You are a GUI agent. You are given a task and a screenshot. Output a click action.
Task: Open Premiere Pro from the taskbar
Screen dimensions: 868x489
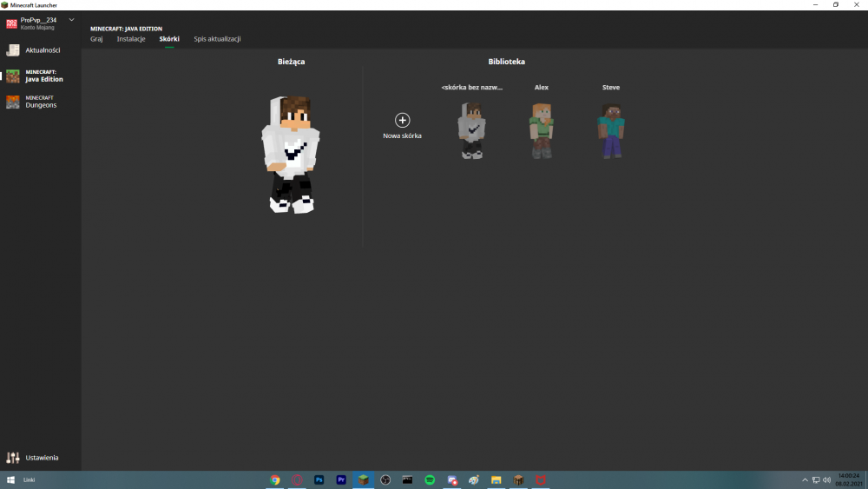341,479
